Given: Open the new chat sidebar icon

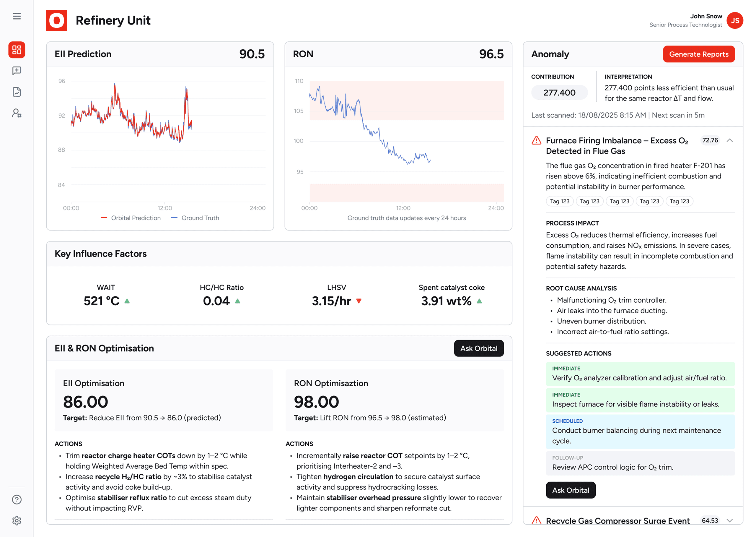Looking at the screenshot, I should (x=17, y=71).
